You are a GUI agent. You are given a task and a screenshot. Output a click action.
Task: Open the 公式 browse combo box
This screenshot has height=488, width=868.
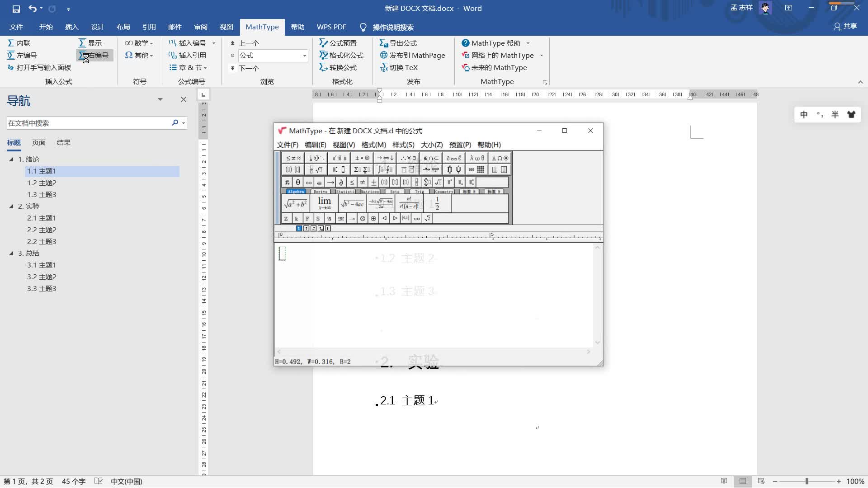304,56
